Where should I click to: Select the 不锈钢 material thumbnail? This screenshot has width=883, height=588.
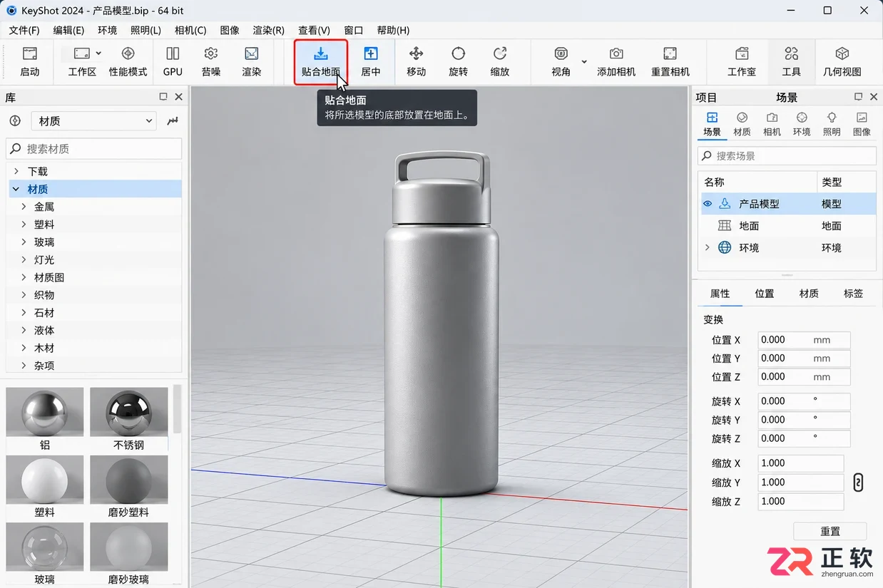pos(129,412)
